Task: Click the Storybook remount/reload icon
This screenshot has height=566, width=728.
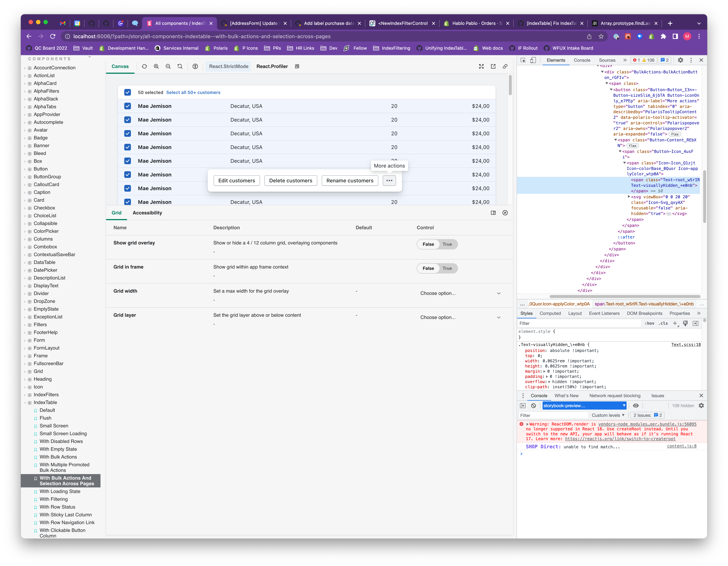Action: tap(144, 66)
